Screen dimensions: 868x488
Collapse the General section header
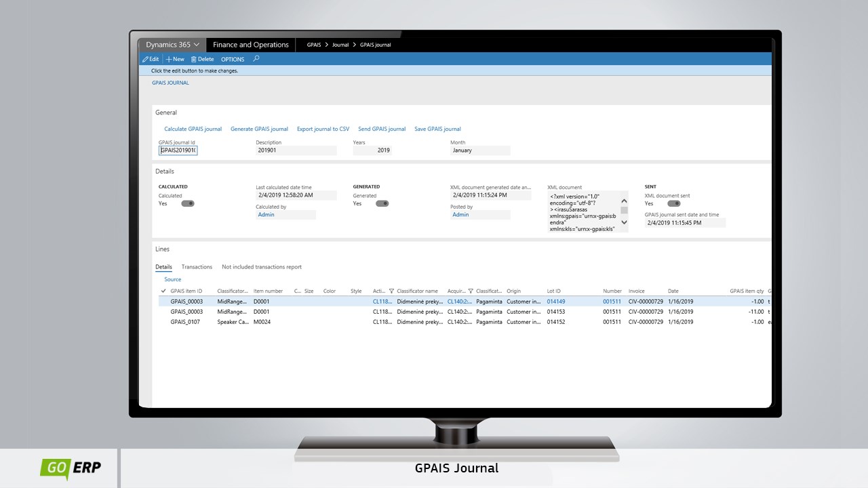click(166, 113)
